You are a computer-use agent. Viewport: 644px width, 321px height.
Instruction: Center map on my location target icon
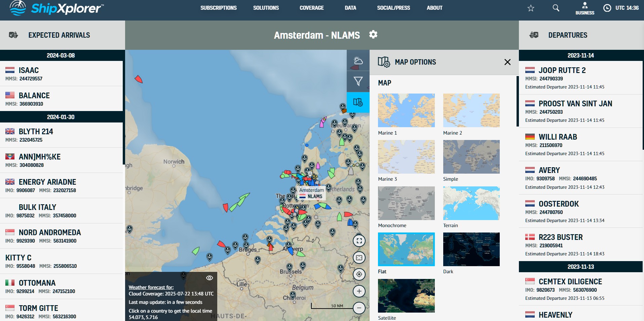pyautogui.click(x=359, y=274)
